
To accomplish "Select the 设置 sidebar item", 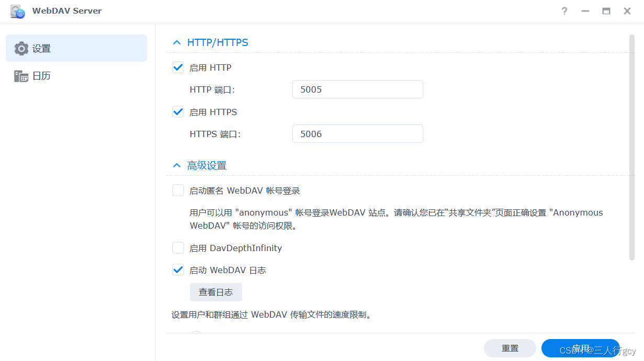I will (76, 48).
